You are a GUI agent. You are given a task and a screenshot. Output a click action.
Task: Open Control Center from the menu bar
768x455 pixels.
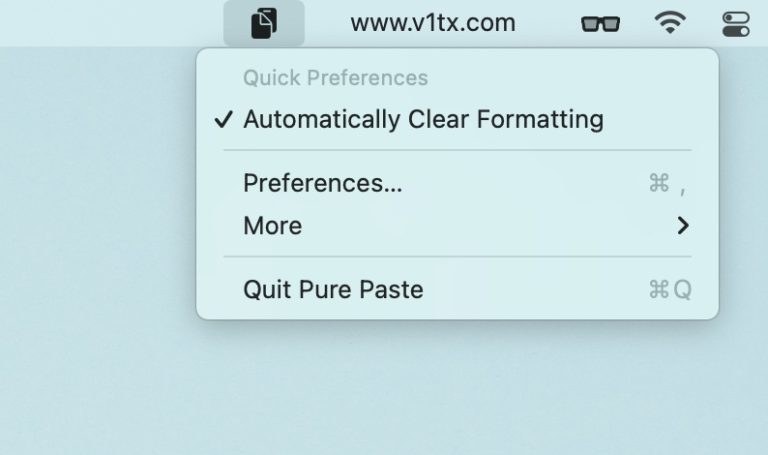pos(736,24)
